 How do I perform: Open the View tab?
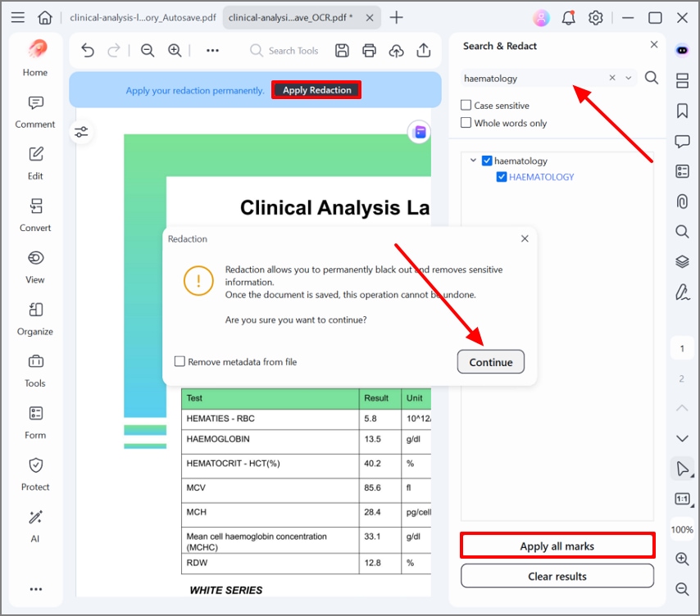click(x=35, y=268)
